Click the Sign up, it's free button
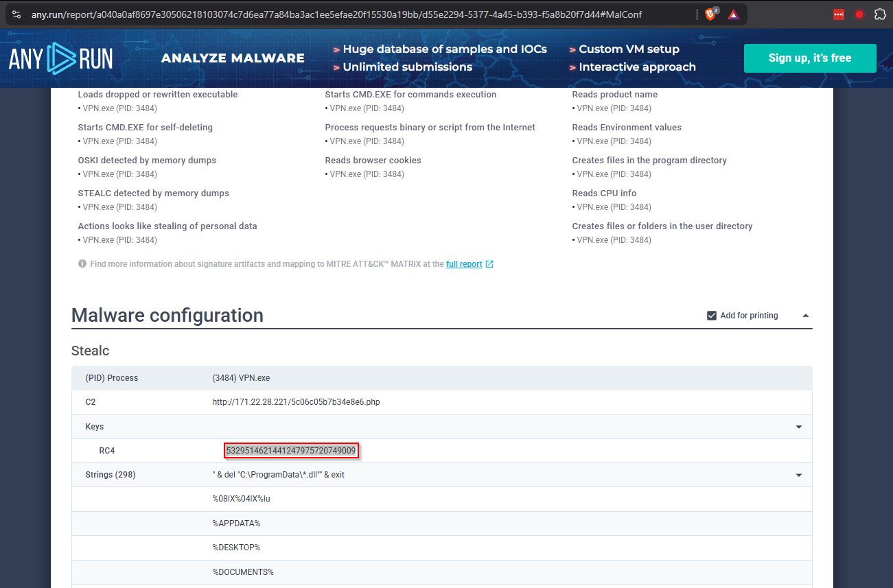This screenshot has height=588, width=893. point(810,58)
